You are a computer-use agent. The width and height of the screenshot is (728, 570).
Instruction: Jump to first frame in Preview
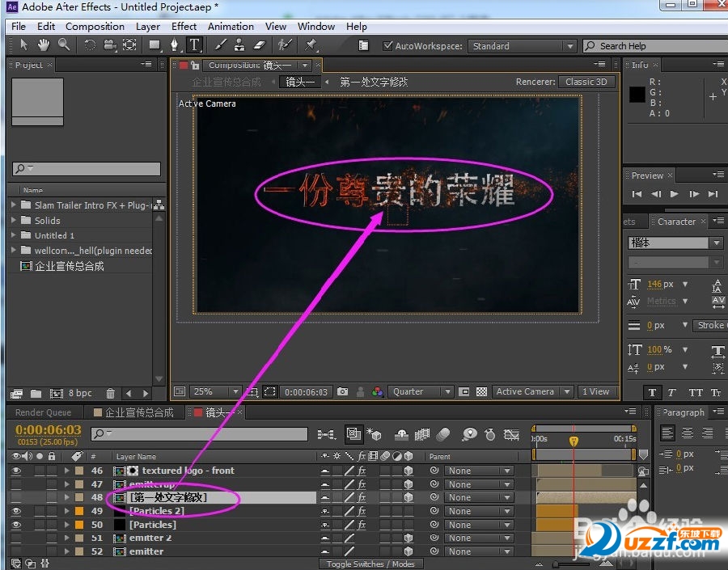637,194
